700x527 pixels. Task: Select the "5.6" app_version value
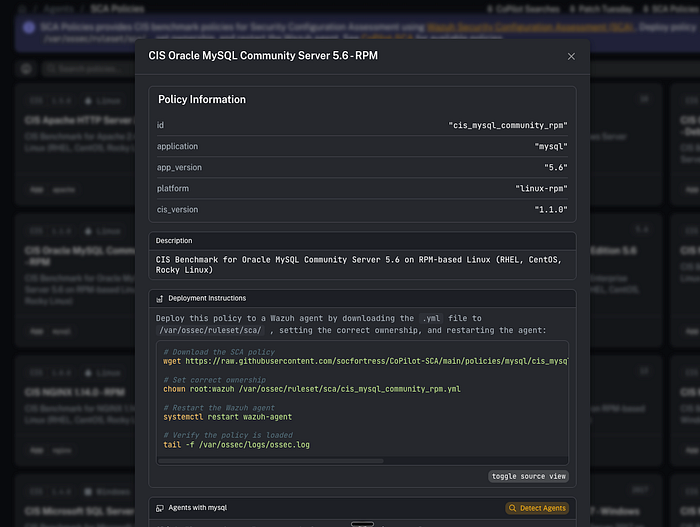[x=555, y=167]
